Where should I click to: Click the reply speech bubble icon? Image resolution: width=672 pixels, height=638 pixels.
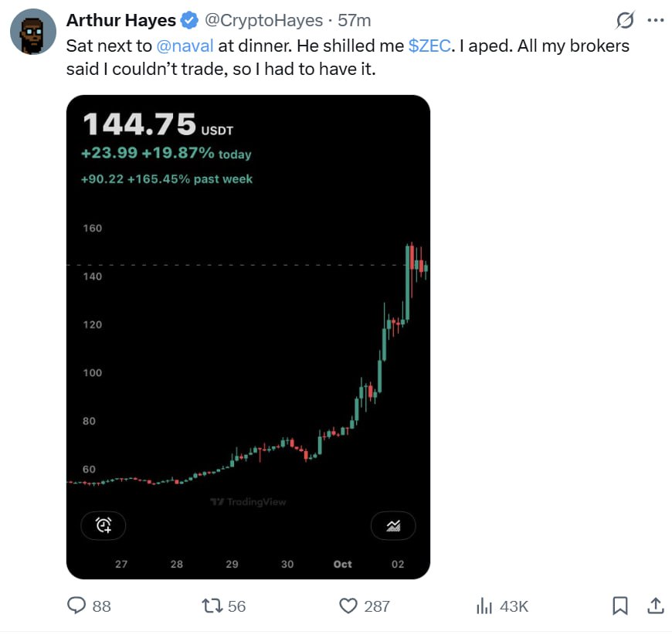point(76,606)
